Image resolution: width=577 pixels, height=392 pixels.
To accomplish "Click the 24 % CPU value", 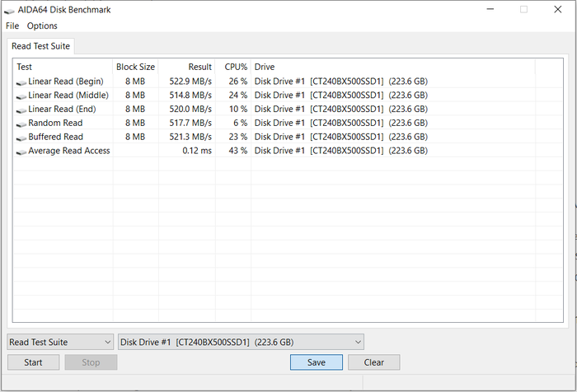I will (x=237, y=96).
